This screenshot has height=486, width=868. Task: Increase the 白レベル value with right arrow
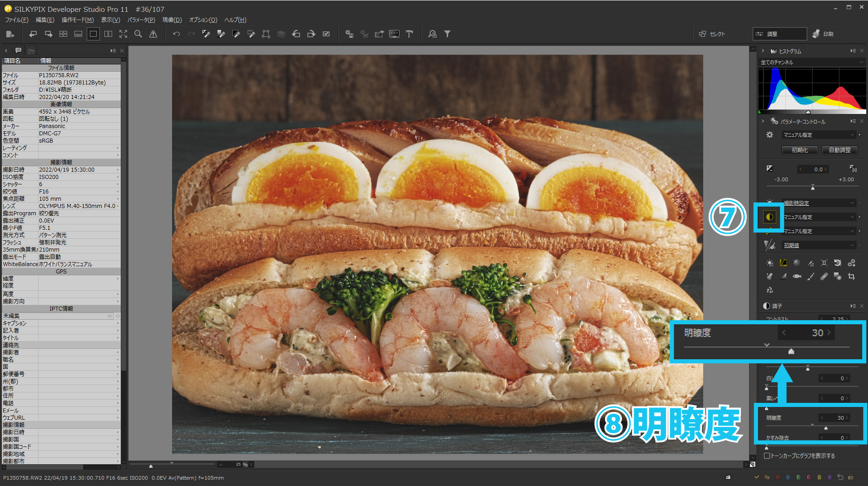[x=847, y=378]
